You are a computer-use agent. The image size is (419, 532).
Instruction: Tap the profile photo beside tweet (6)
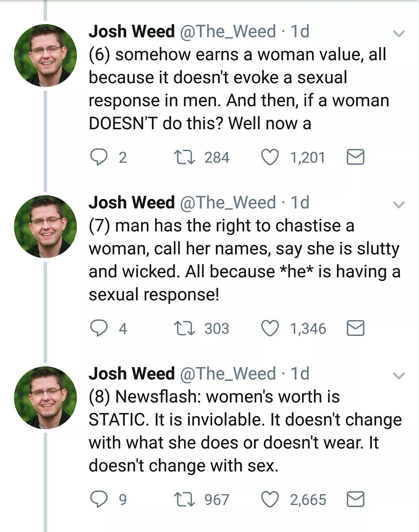coord(46,55)
